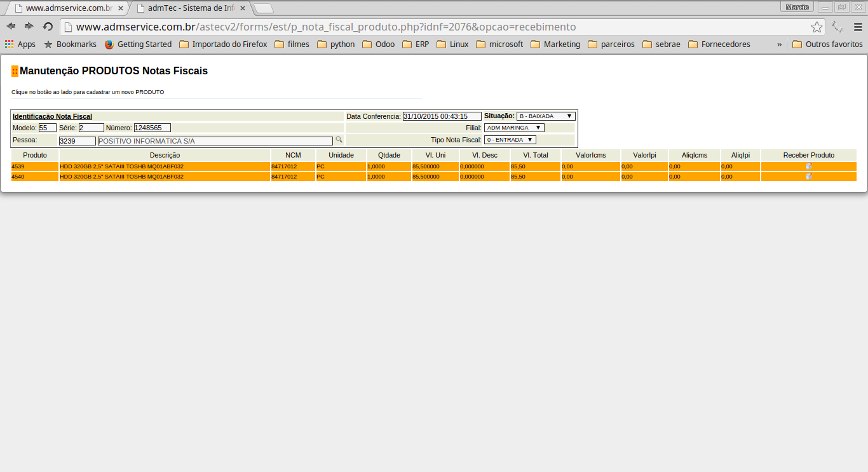This screenshot has height=472, width=868.
Task: Open the Chrome hamburger menu
Action: click(x=858, y=27)
